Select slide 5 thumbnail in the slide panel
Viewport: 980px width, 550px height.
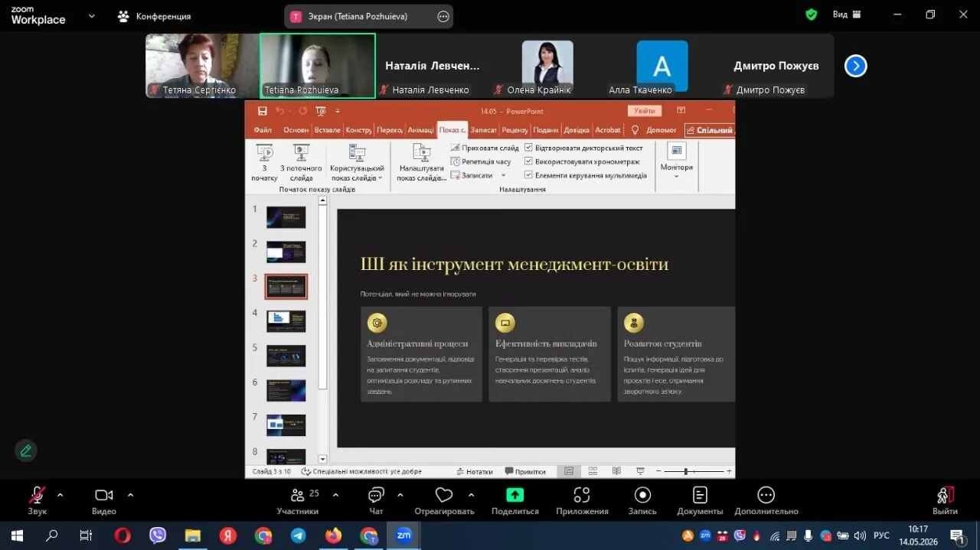click(x=286, y=356)
